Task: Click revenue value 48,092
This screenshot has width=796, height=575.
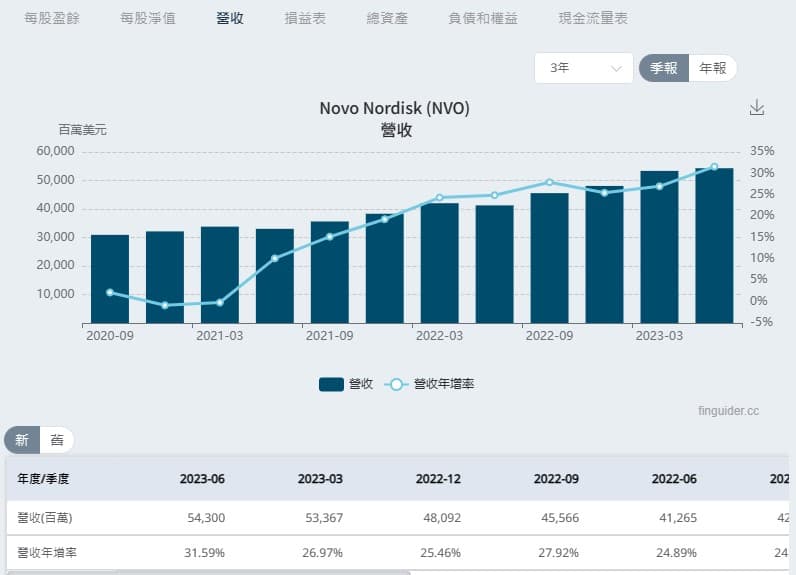Action: [x=442, y=518]
